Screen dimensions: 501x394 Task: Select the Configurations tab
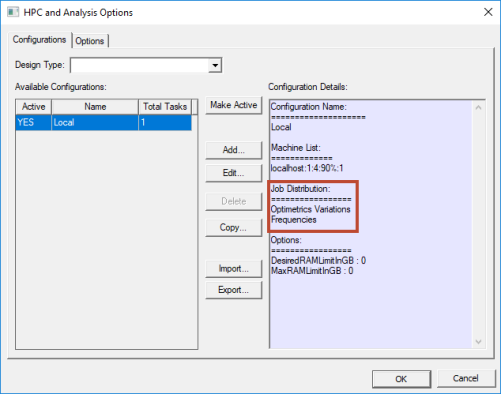(x=39, y=40)
